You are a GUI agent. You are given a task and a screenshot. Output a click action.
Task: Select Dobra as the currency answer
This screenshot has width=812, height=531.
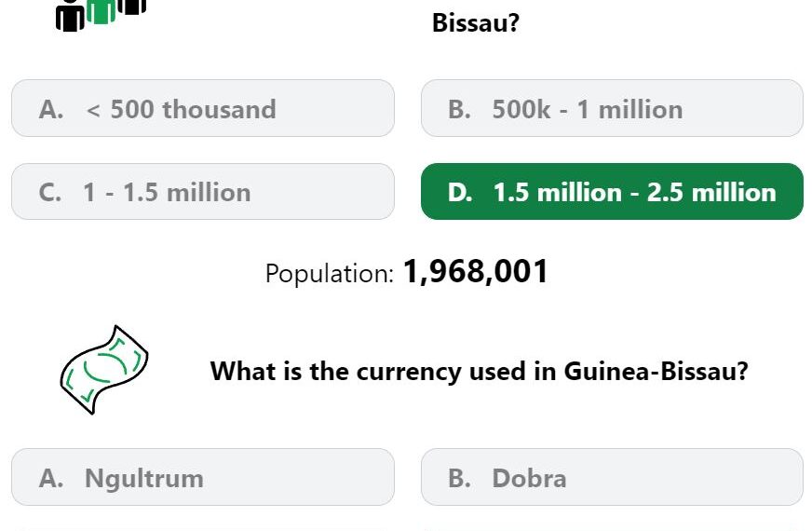click(x=612, y=477)
